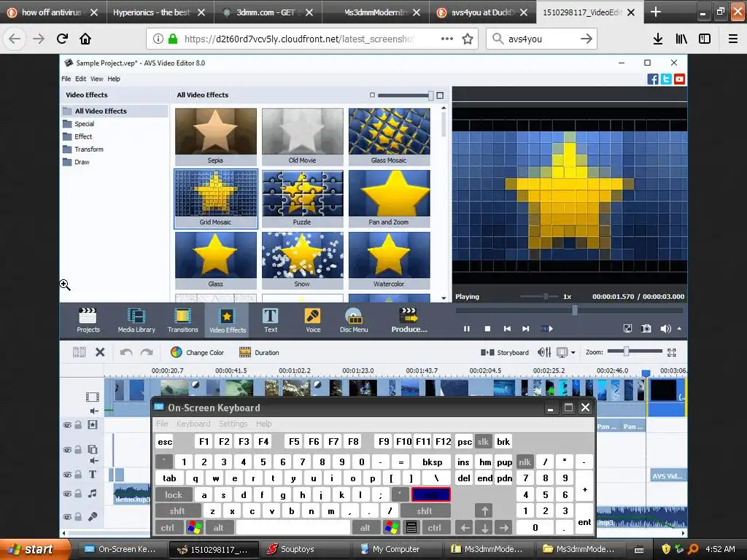Adjust the thumbnail size slider
Image resolution: width=747 pixels, height=560 pixels.
[430, 96]
